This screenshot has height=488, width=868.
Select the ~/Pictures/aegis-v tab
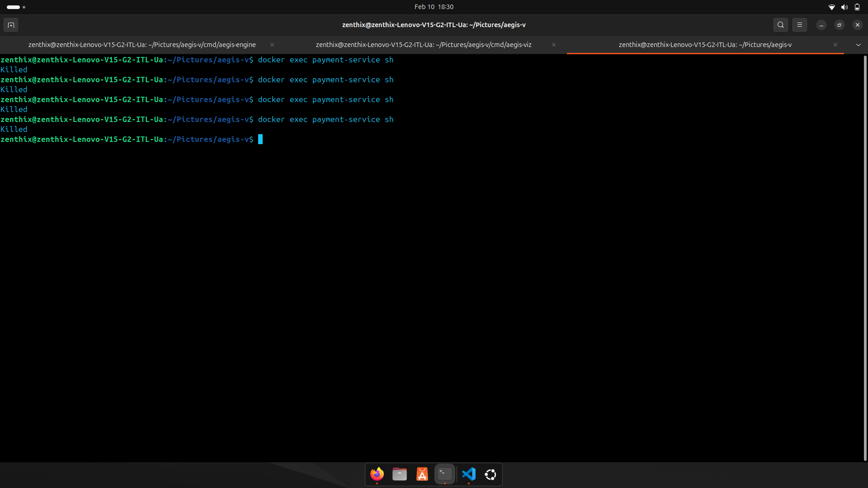704,45
